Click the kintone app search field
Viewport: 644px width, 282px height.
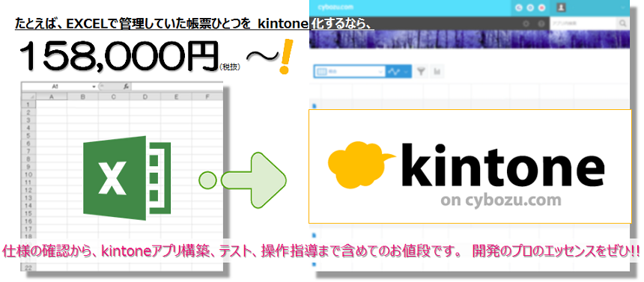583,24
